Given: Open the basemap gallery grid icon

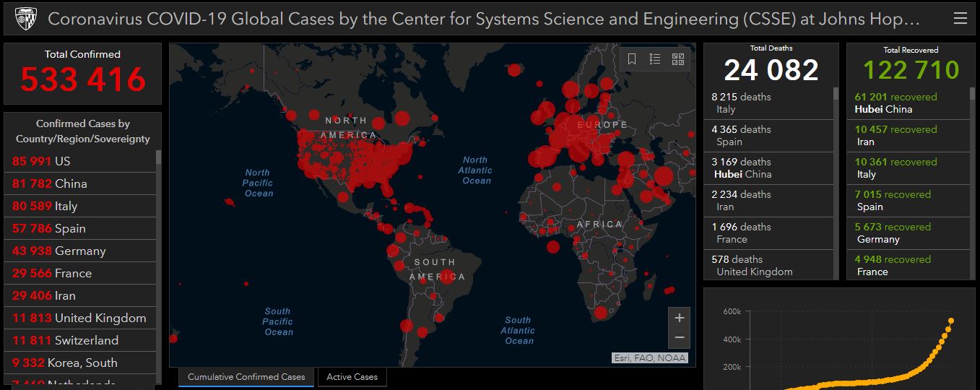Looking at the screenshot, I should tap(678, 59).
